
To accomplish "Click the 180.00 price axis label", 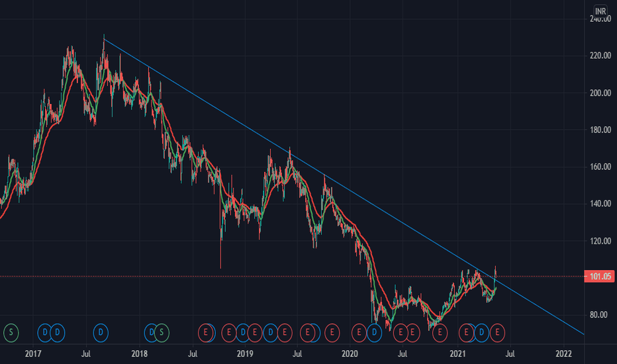I will [x=600, y=130].
